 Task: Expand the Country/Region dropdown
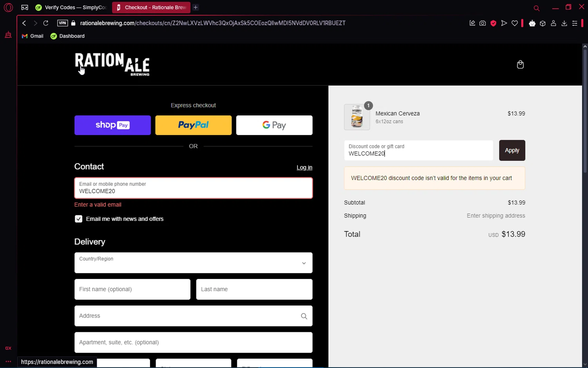tap(193, 263)
